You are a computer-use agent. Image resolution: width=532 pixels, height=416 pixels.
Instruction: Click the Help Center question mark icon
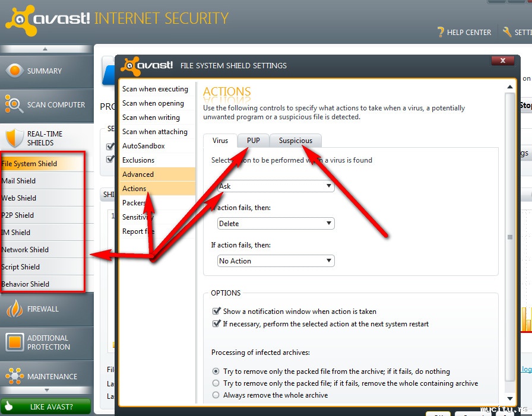441,32
